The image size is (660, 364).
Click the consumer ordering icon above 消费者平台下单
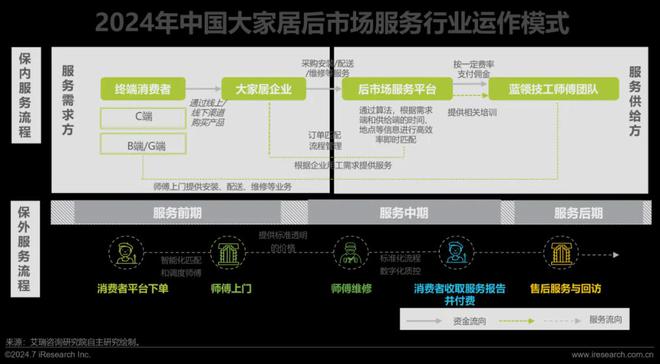tap(125, 253)
